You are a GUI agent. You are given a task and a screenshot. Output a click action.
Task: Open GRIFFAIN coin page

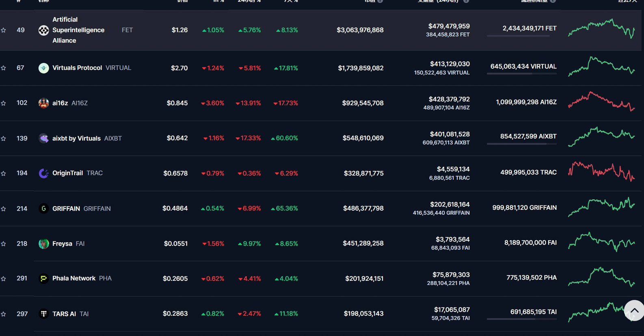pos(66,209)
